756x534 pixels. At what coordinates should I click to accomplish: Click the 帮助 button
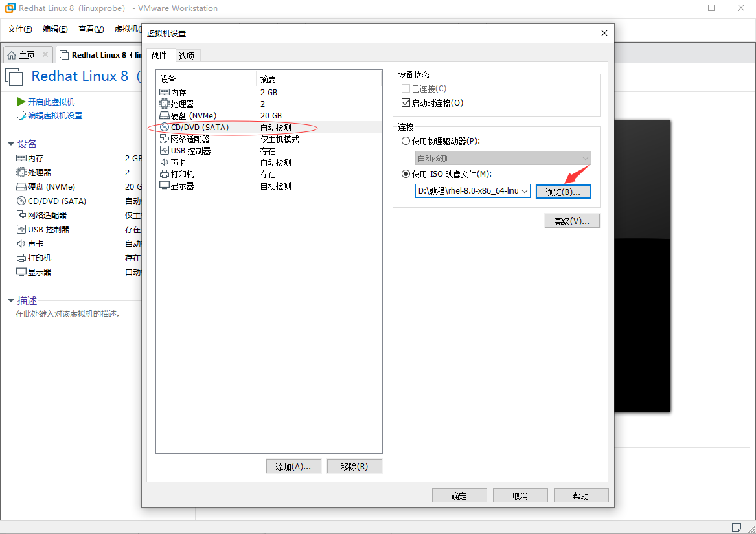pos(581,496)
